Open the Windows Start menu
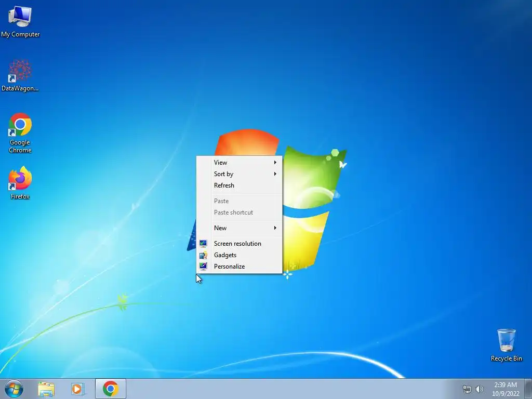This screenshot has height=399, width=532. click(x=14, y=389)
